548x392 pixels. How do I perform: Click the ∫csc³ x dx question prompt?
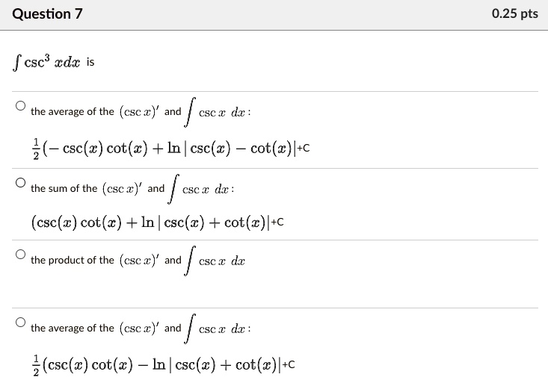tap(54, 62)
